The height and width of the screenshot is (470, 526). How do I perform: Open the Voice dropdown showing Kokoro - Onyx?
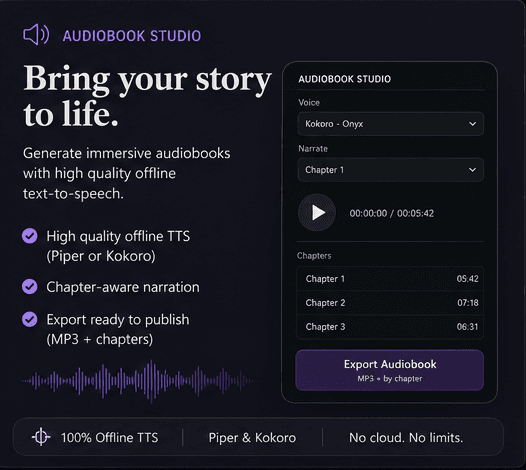(x=390, y=124)
